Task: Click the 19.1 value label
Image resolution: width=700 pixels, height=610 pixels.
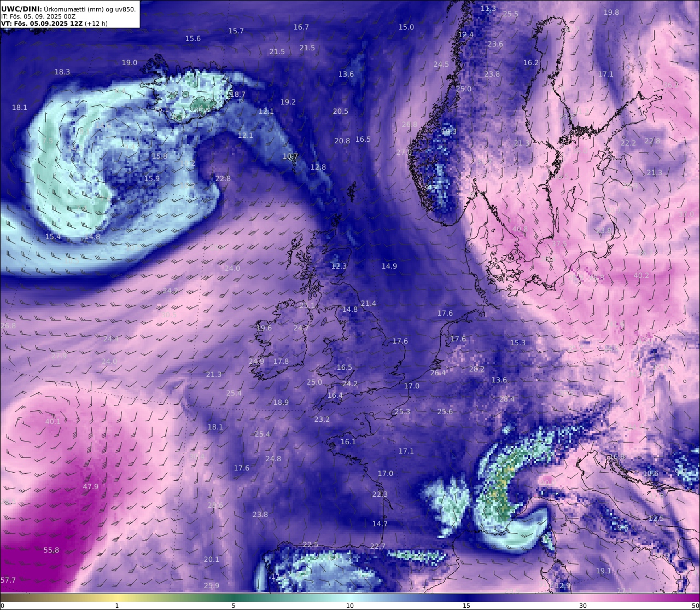Action: click(604, 571)
